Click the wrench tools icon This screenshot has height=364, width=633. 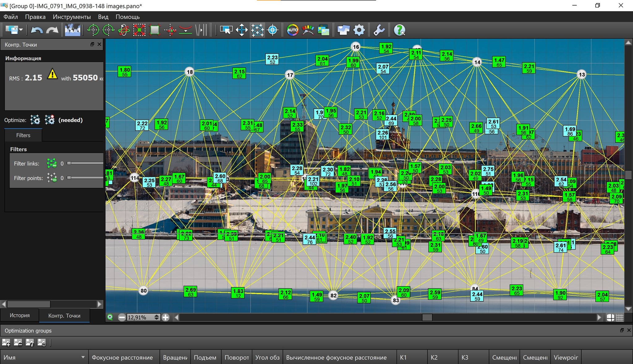[379, 30]
